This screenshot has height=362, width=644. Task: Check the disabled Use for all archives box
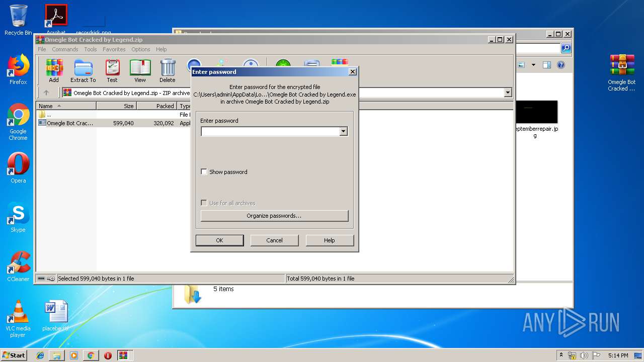[204, 203]
